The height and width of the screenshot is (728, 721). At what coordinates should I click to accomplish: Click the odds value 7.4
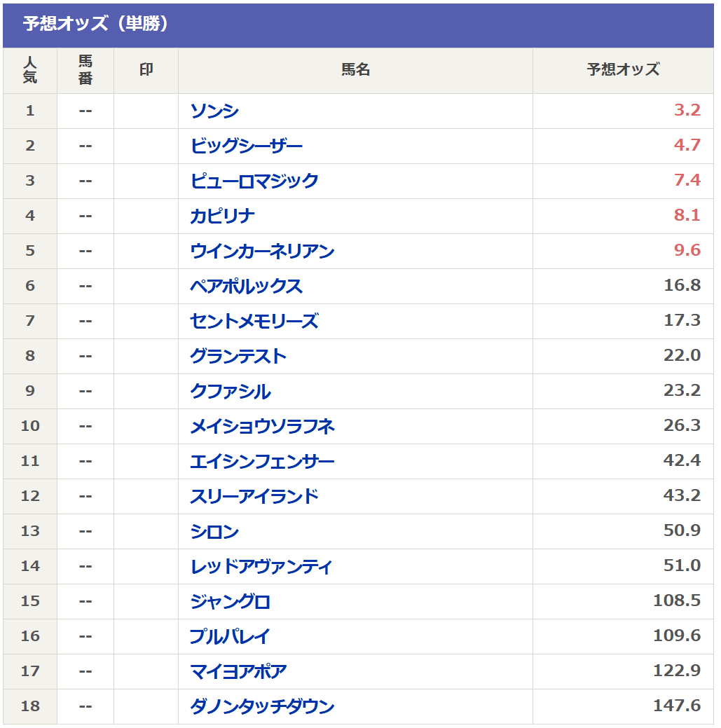[687, 181]
